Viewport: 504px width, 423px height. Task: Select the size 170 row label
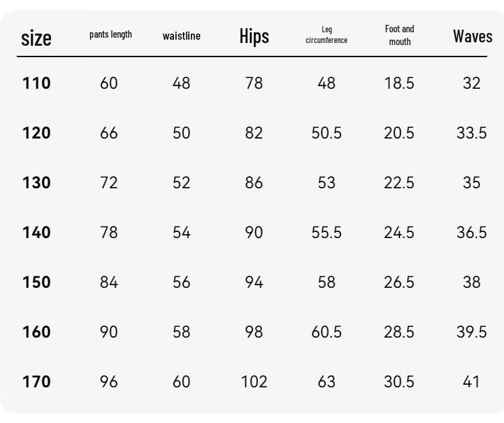[x=36, y=381]
